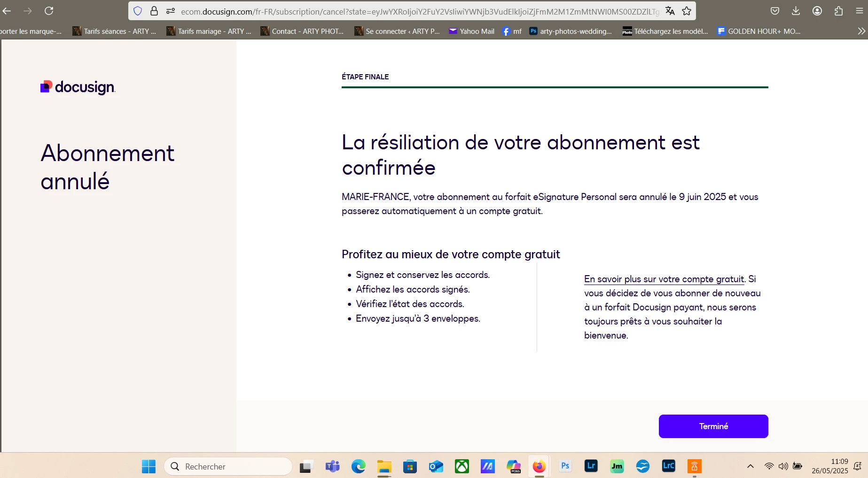Show more bookmarks with chevron
The height and width of the screenshot is (478, 868).
[x=861, y=31]
